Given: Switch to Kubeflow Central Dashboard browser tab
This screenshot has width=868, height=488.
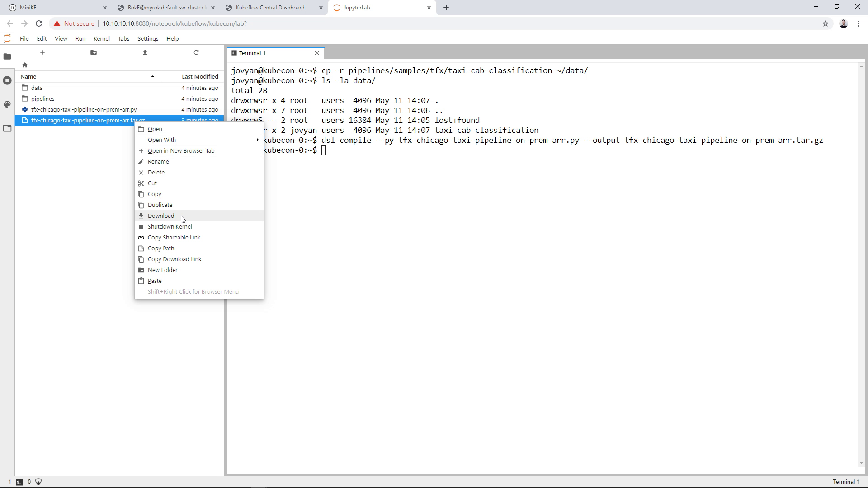Looking at the screenshot, I should (270, 8).
